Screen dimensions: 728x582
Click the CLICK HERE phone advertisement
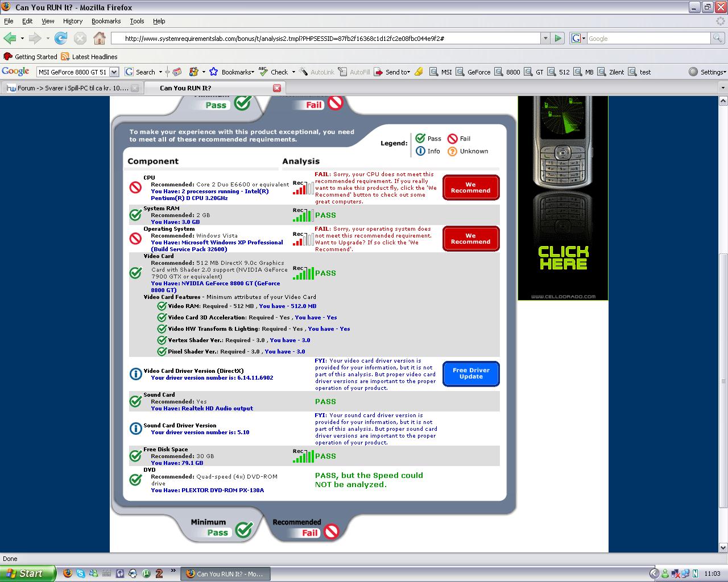coord(563,198)
